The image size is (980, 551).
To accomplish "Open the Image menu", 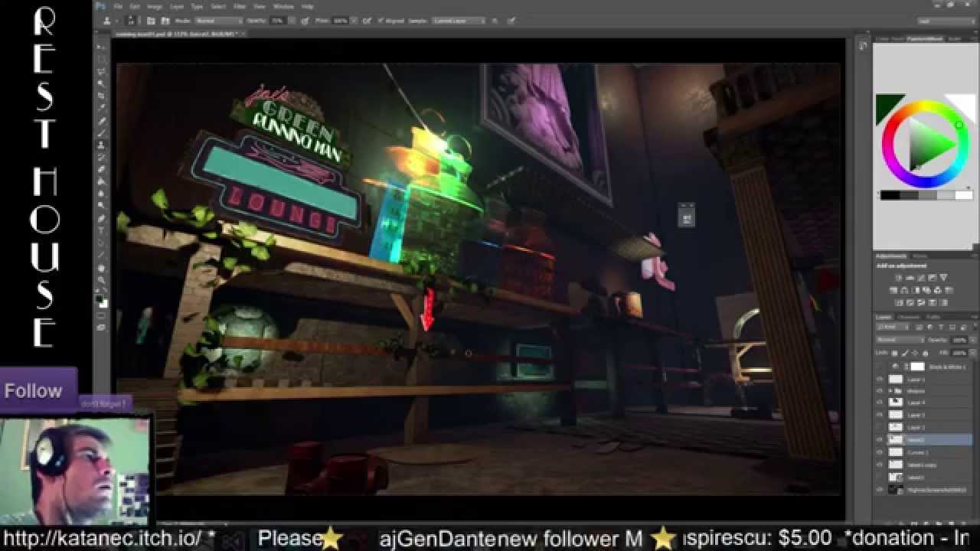I will click(x=154, y=6).
